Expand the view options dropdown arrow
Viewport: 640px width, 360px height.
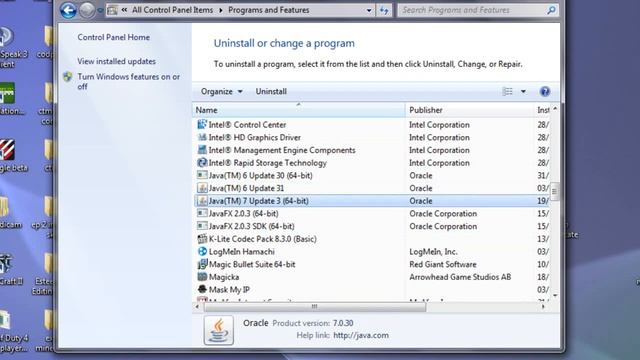523,91
